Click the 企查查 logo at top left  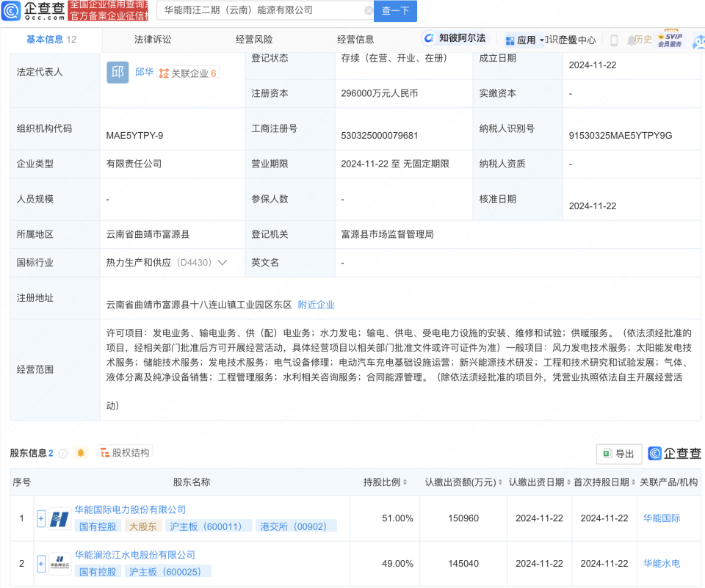tap(33, 11)
